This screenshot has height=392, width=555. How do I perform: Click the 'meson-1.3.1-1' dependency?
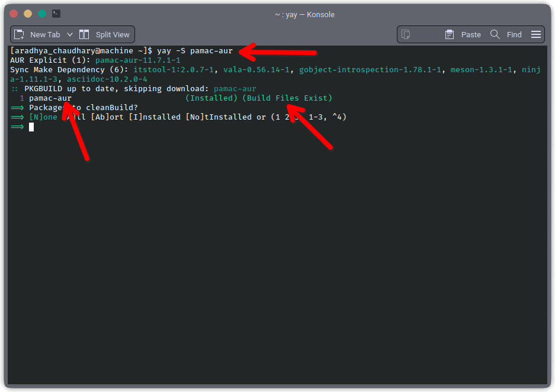click(481, 70)
